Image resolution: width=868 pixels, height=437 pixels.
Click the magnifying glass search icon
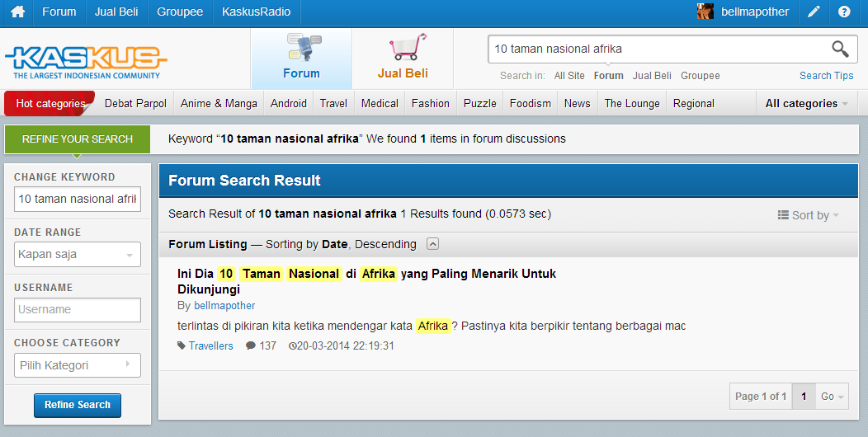840,49
